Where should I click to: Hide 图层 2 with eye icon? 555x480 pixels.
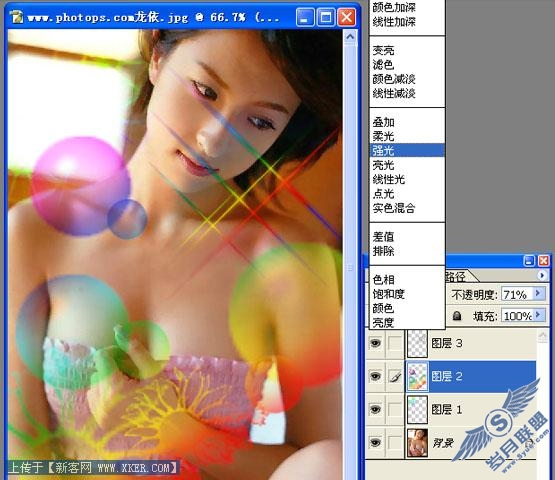[375, 376]
